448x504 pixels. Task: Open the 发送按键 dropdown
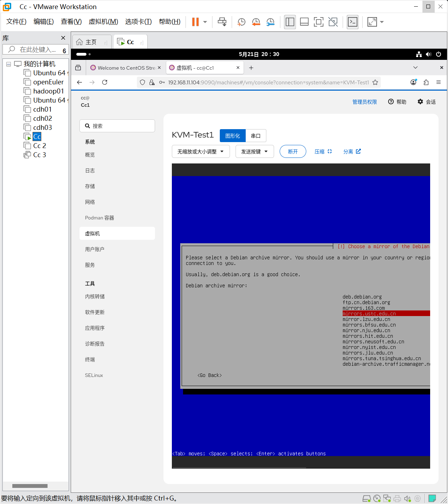(x=254, y=152)
